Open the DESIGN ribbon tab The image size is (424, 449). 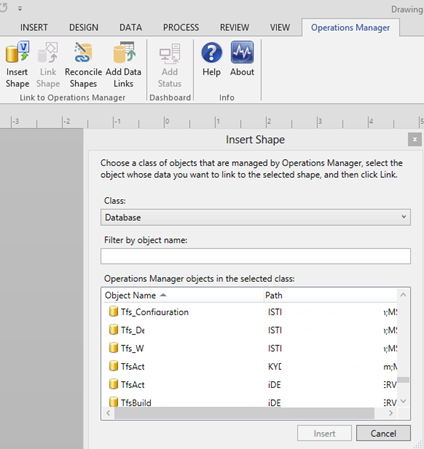click(x=84, y=27)
